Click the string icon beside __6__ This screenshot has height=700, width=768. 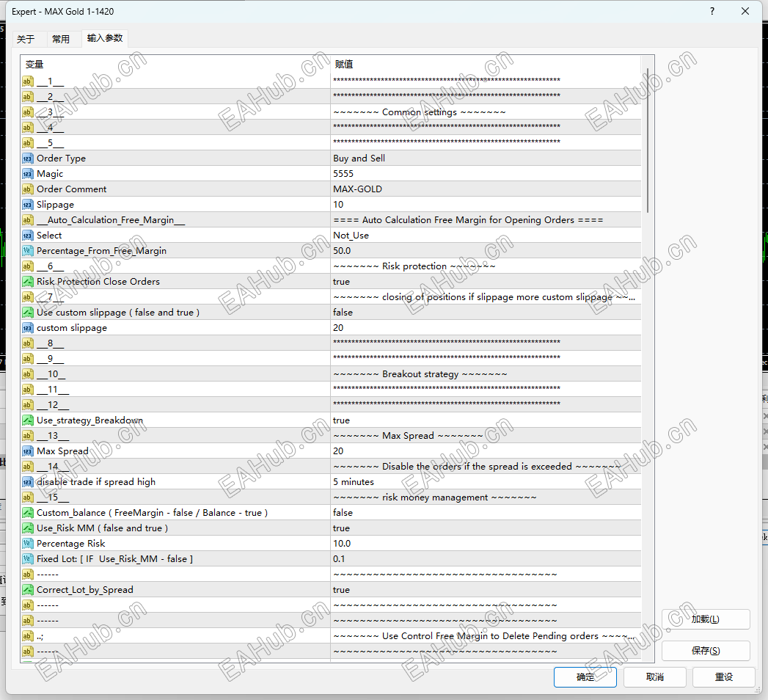(28, 266)
